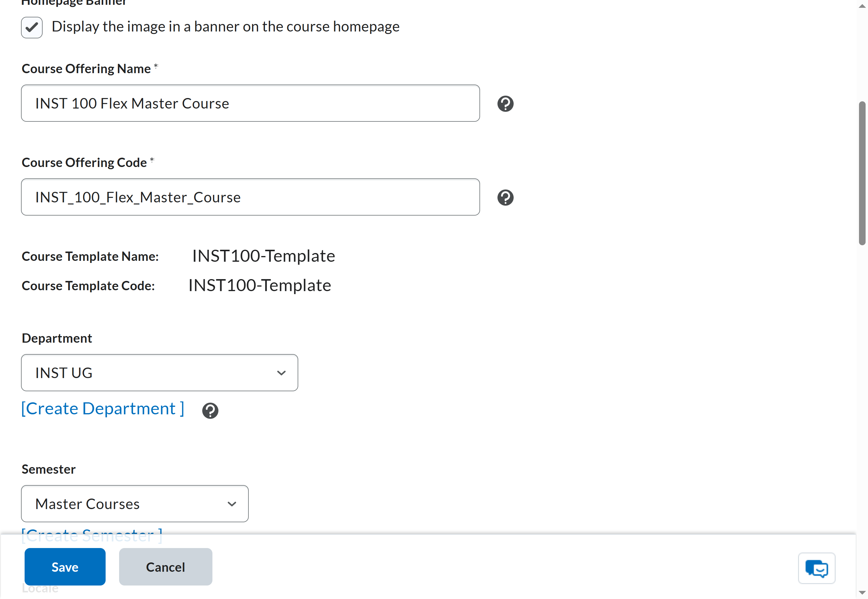Click the vertical scrollbar thumb

coord(862,173)
